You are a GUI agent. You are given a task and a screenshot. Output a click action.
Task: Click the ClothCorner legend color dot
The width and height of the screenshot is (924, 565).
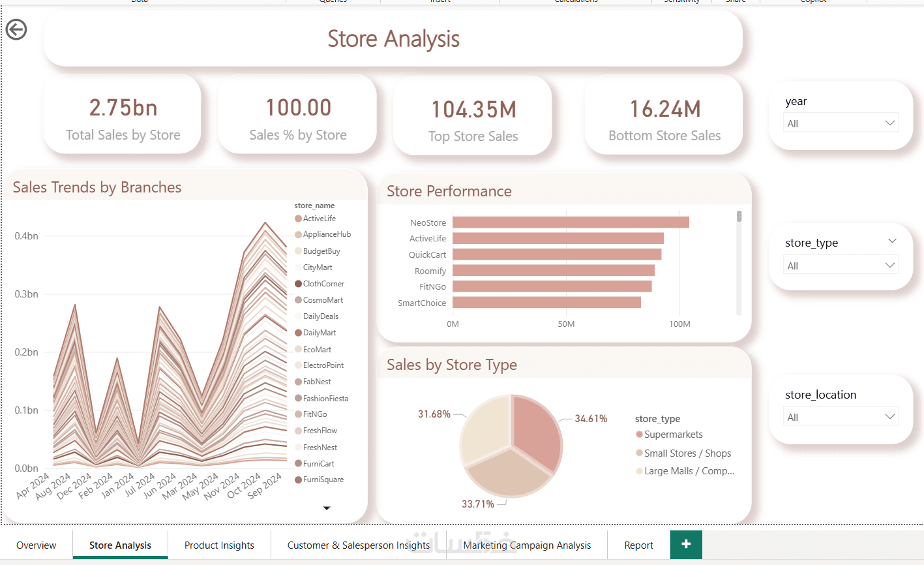pyautogui.click(x=298, y=284)
